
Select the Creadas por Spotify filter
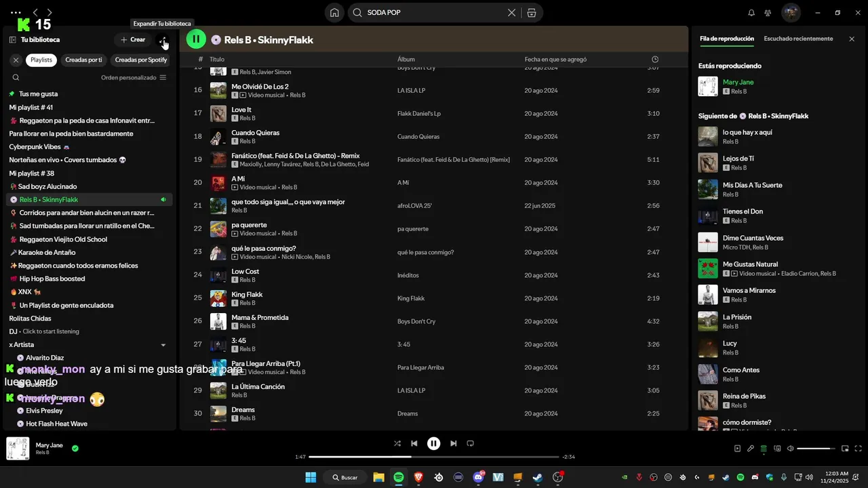[x=141, y=60]
